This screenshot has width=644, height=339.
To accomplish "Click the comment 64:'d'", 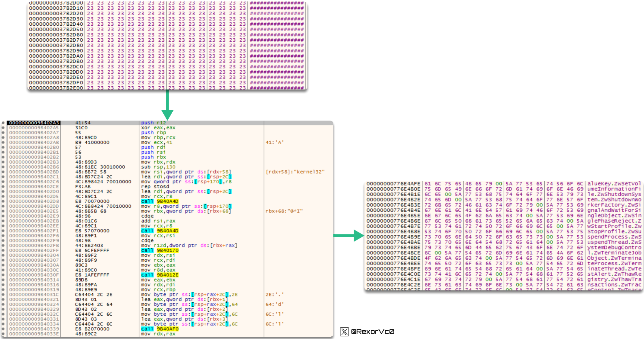I will [x=275, y=305].
